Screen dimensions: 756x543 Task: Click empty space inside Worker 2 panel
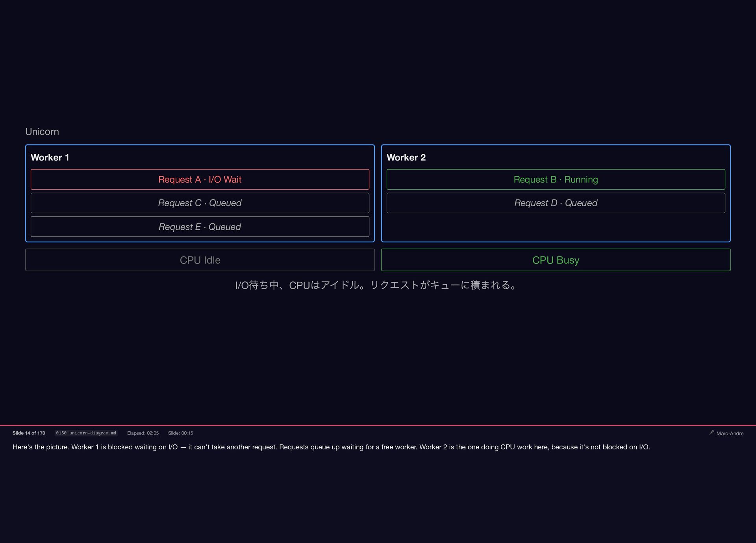[x=556, y=227]
